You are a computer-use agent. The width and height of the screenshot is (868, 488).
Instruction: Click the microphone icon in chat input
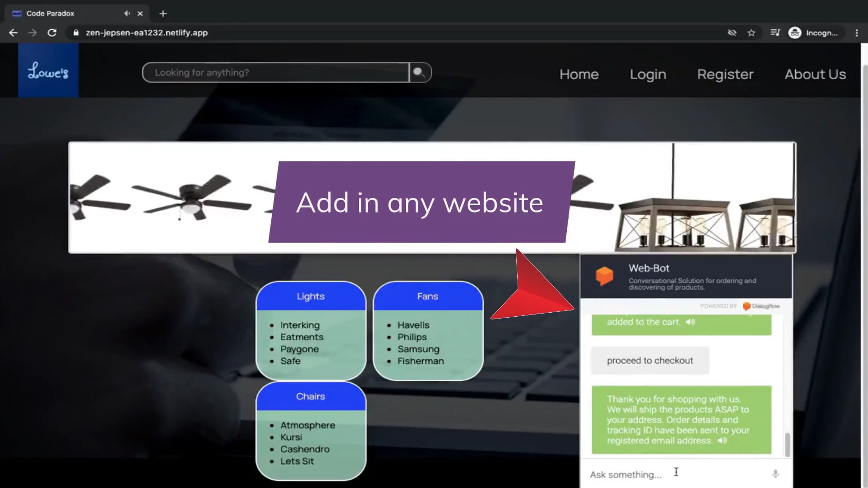pyautogui.click(x=775, y=474)
